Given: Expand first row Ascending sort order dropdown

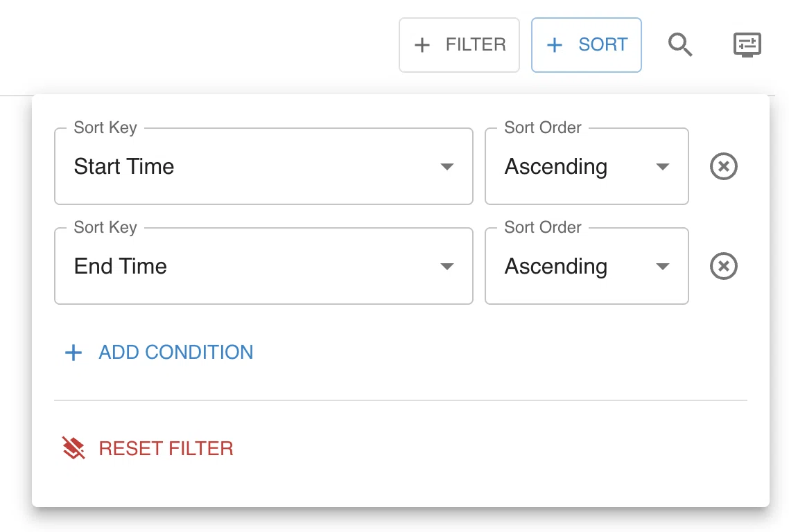Looking at the screenshot, I should [x=587, y=166].
